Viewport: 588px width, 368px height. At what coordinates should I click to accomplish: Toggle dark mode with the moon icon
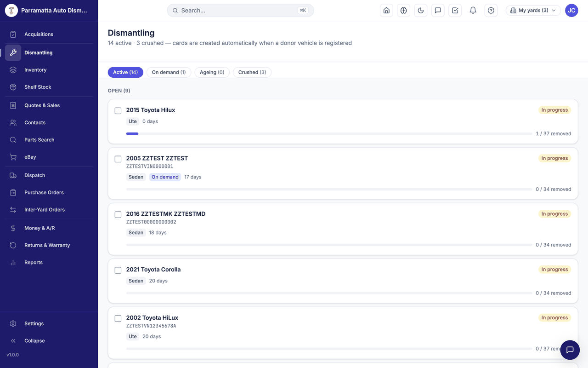pos(421,11)
